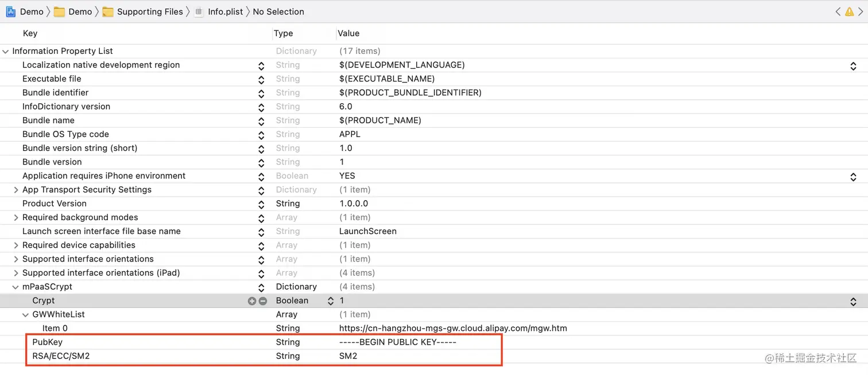Click the $(DEVELOPMENT_LANGUAGE) value
The width and height of the screenshot is (868, 375).
pyautogui.click(x=402, y=65)
